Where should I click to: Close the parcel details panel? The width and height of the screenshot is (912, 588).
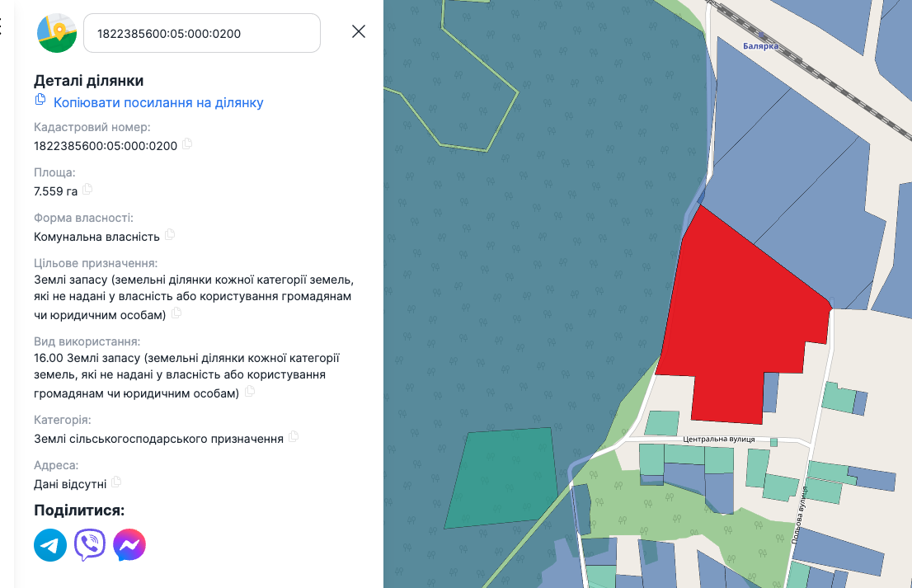tap(359, 32)
